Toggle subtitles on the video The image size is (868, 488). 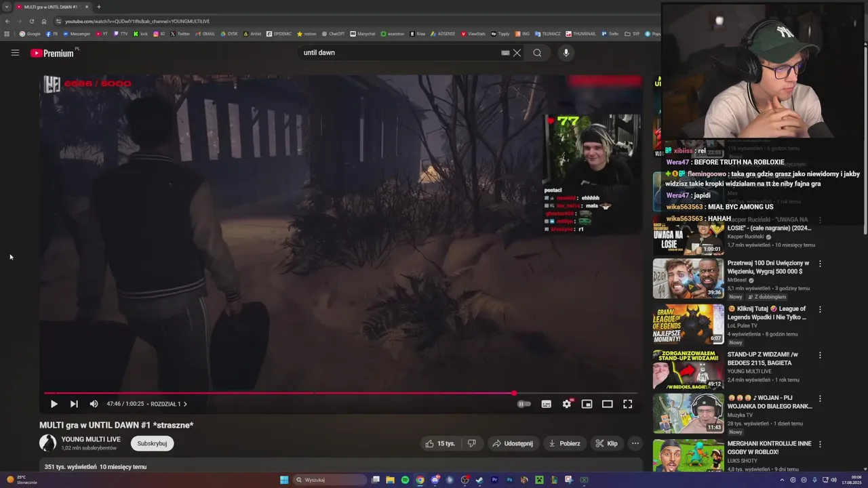(x=547, y=404)
